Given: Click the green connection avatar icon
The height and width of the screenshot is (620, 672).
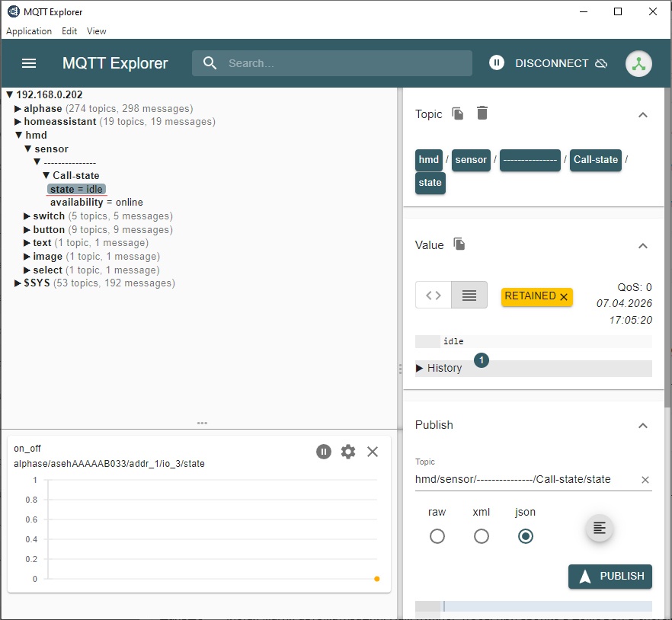Looking at the screenshot, I should pyautogui.click(x=638, y=64).
